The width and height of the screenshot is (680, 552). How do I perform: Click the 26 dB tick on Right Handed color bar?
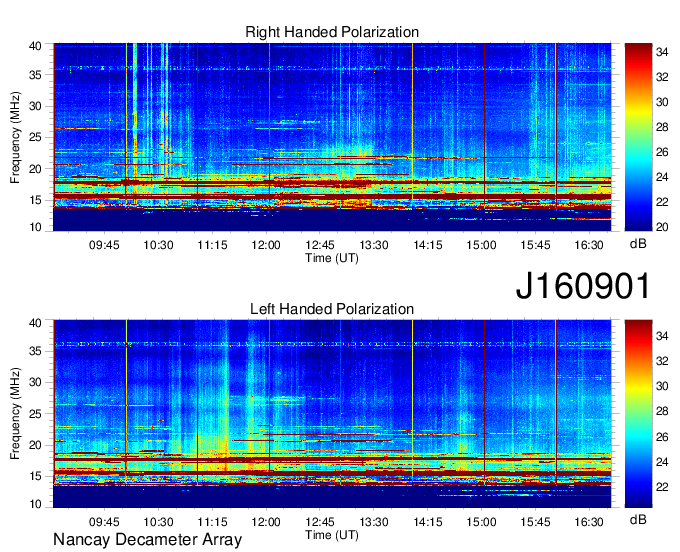pyautogui.click(x=662, y=152)
